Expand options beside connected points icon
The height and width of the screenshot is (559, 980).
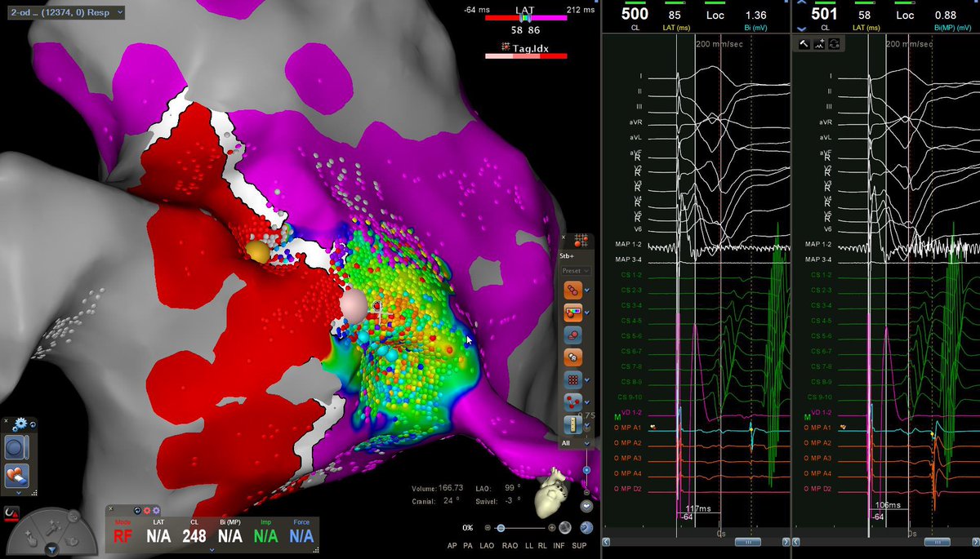tap(587, 402)
